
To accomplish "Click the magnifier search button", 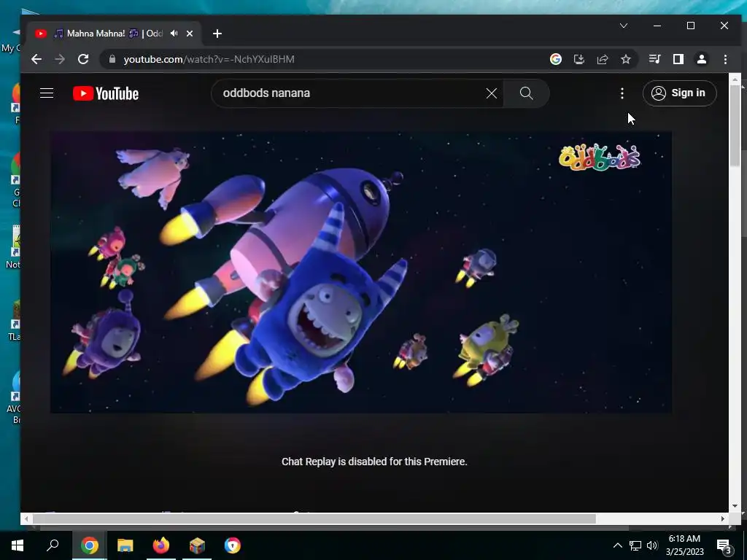I will 527,93.
